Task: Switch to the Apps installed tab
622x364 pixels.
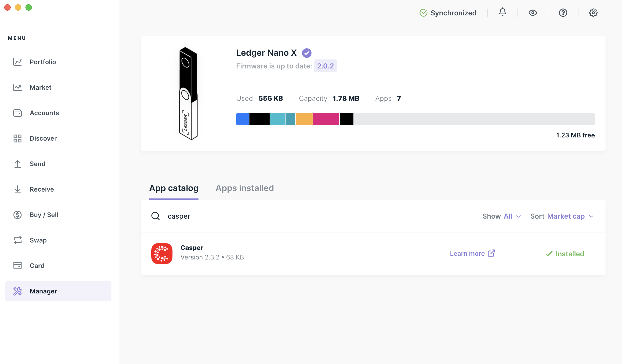Action: click(245, 188)
